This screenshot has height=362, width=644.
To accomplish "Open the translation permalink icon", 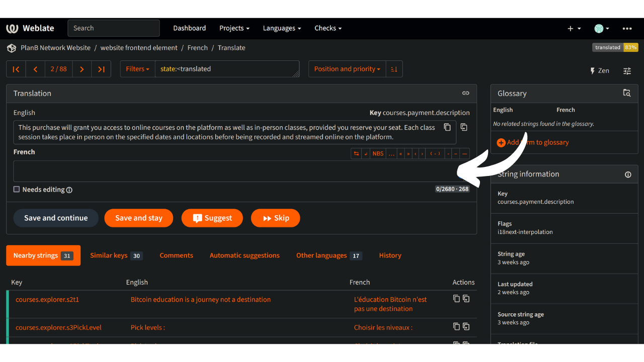I will pos(466,93).
